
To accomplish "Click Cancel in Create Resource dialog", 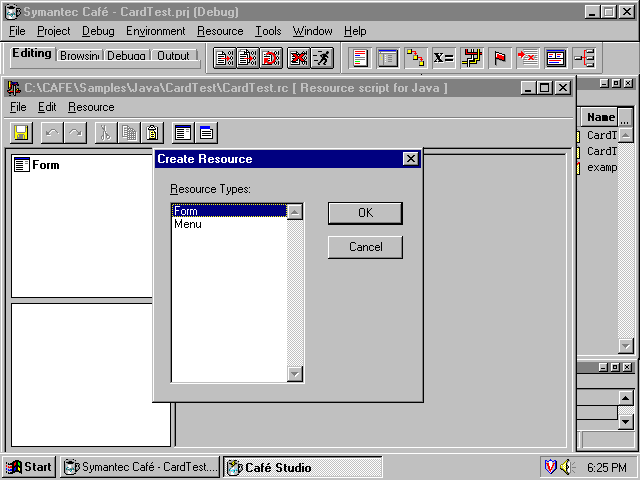I will coord(365,247).
